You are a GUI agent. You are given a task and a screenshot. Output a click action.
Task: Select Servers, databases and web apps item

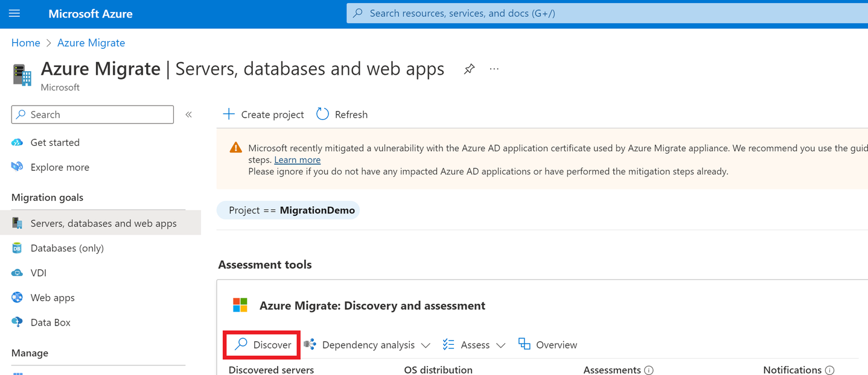point(100,223)
